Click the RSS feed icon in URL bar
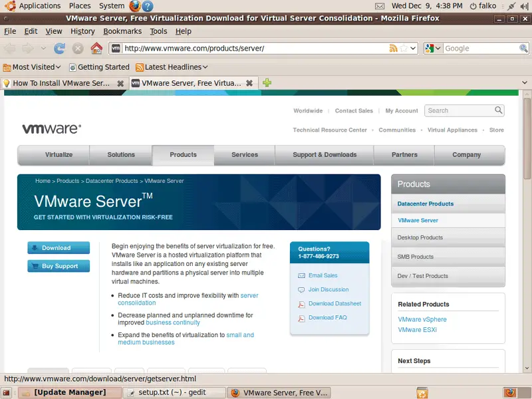The image size is (532, 399). 393,48
